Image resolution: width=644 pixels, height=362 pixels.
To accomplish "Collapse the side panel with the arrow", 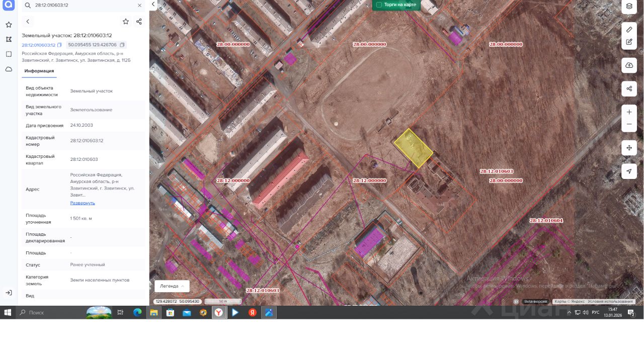I will click(153, 5).
